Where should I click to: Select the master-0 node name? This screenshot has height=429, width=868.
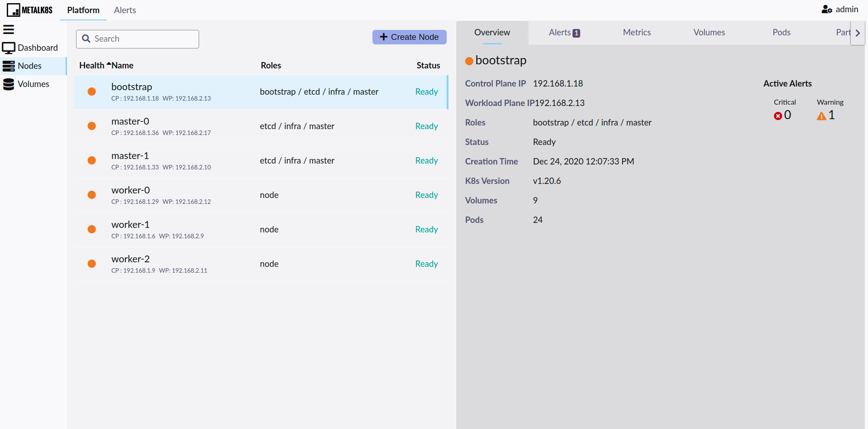[x=130, y=121]
